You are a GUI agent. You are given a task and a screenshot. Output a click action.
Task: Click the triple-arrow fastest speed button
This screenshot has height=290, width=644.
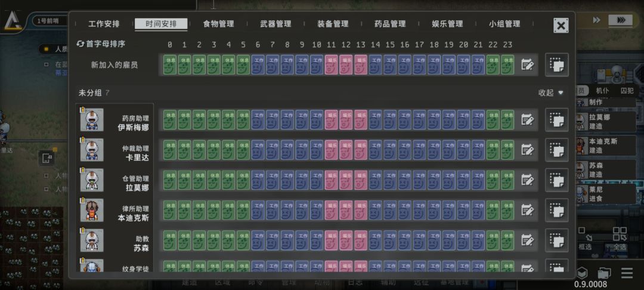620,20
